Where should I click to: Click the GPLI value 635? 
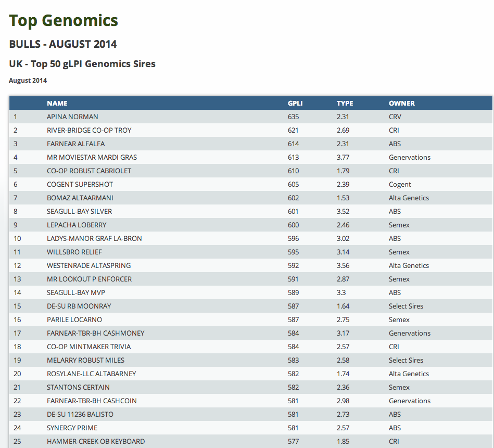coord(294,117)
